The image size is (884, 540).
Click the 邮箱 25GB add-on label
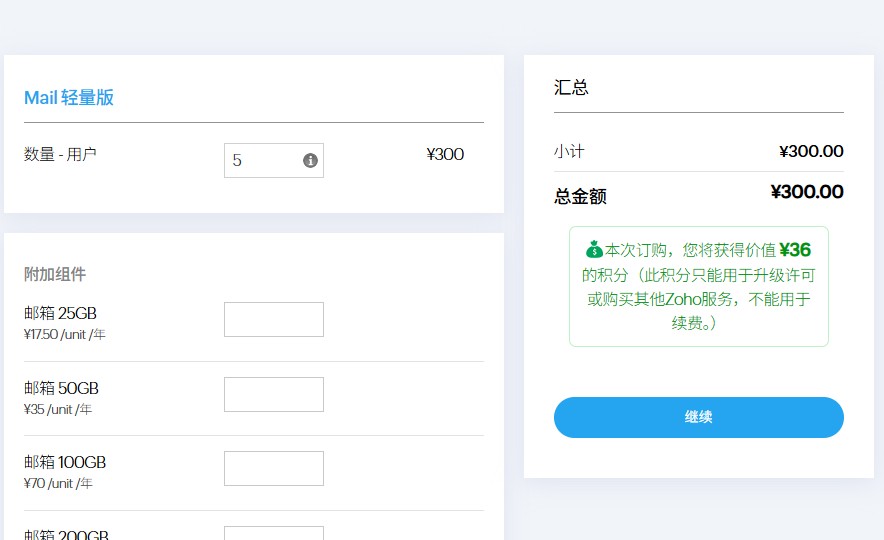coord(60,313)
